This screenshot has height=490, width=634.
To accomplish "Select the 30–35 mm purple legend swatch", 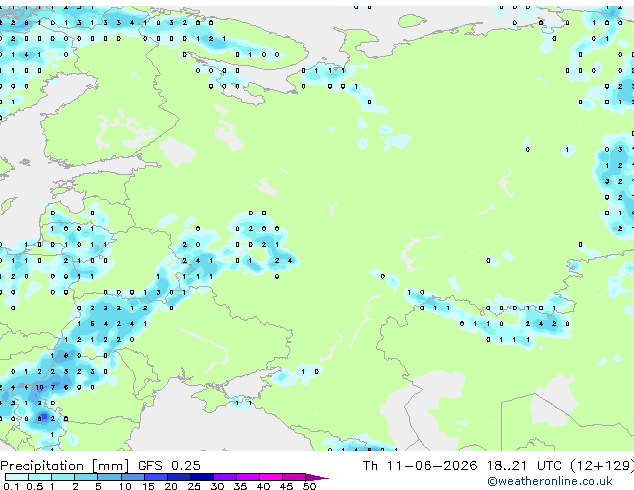I will click(x=224, y=477).
